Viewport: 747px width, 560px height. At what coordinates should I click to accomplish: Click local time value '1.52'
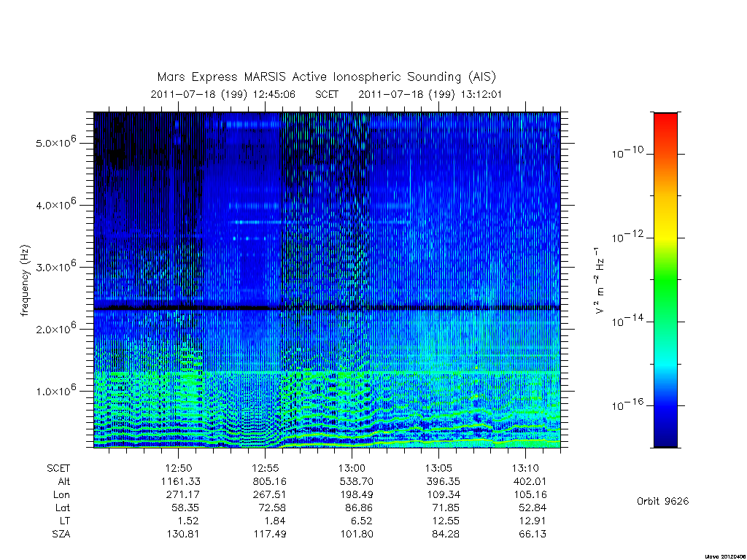(x=189, y=521)
